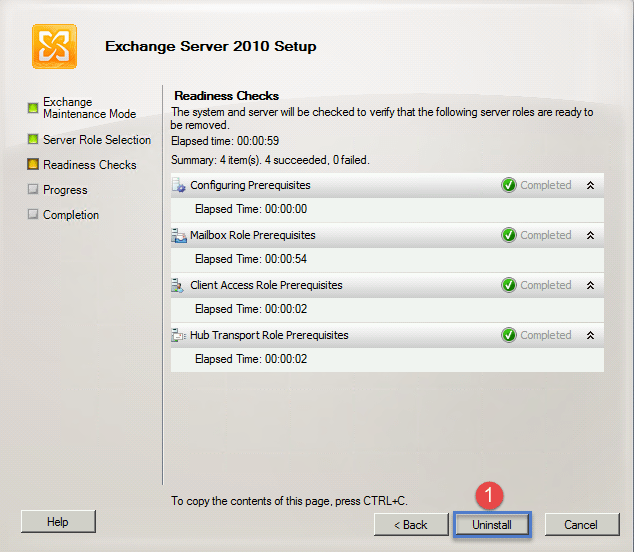This screenshot has width=634, height=552.
Task: Click Completed status text for Mailbox Role
Action: click(x=546, y=235)
